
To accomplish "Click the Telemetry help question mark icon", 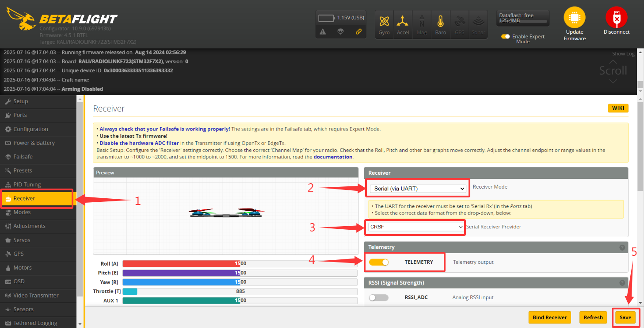I will pos(622,247).
